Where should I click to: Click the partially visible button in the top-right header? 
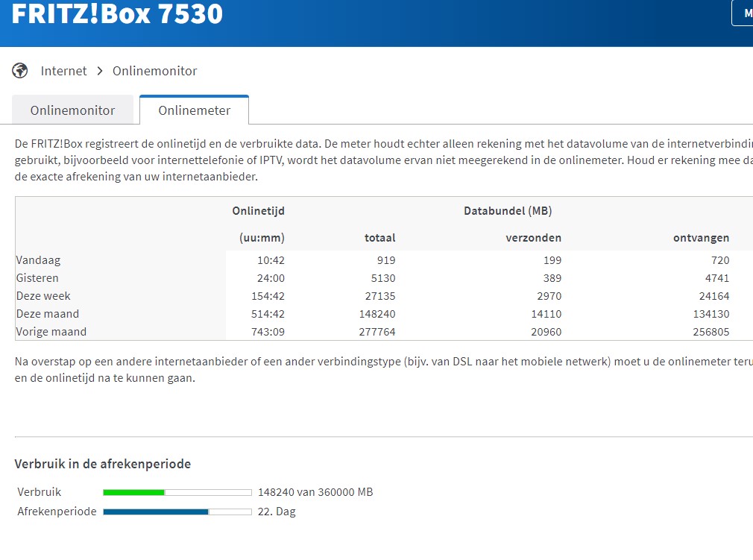pos(743,13)
